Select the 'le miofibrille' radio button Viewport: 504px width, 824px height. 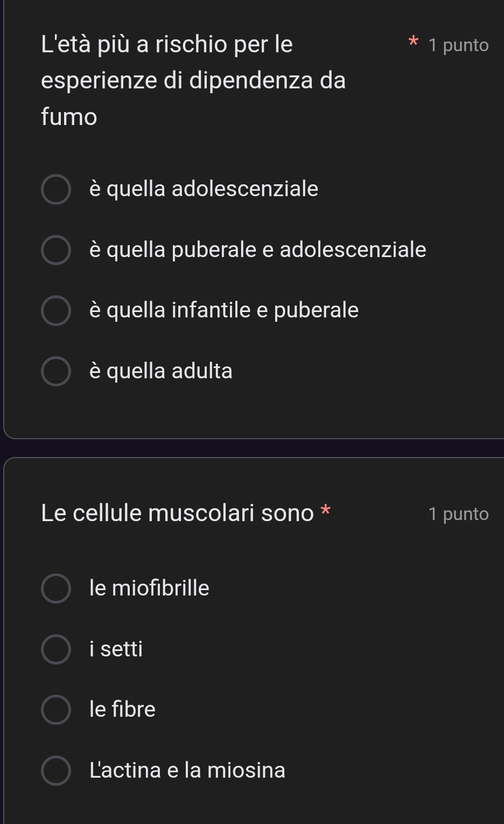(x=56, y=588)
